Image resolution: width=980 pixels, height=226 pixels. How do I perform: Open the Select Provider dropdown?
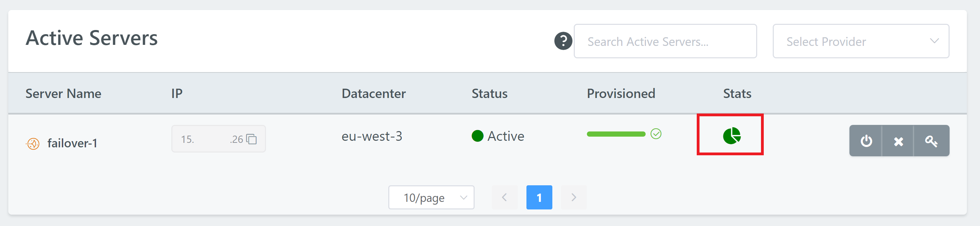(860, 41)
